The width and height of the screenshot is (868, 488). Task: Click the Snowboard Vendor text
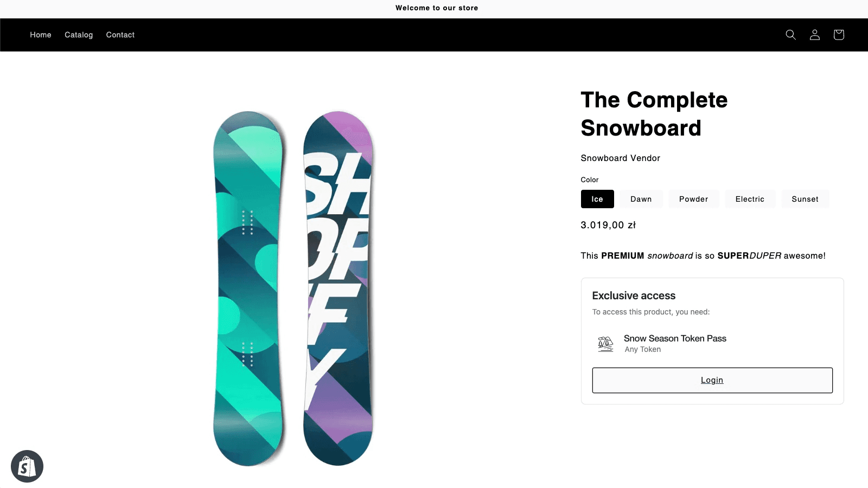tap(620, 158)
